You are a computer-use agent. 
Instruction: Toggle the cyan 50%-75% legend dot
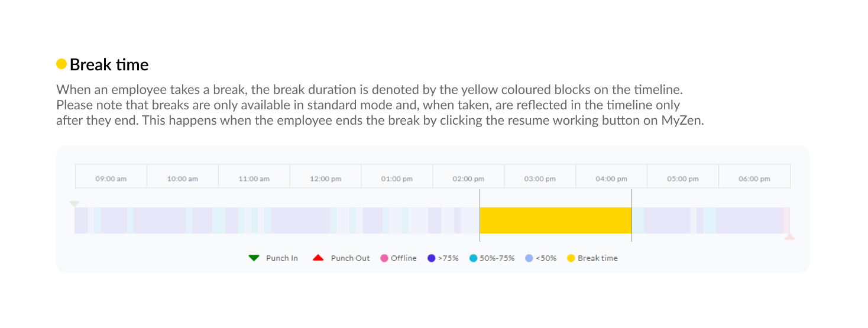pos(473,258)
